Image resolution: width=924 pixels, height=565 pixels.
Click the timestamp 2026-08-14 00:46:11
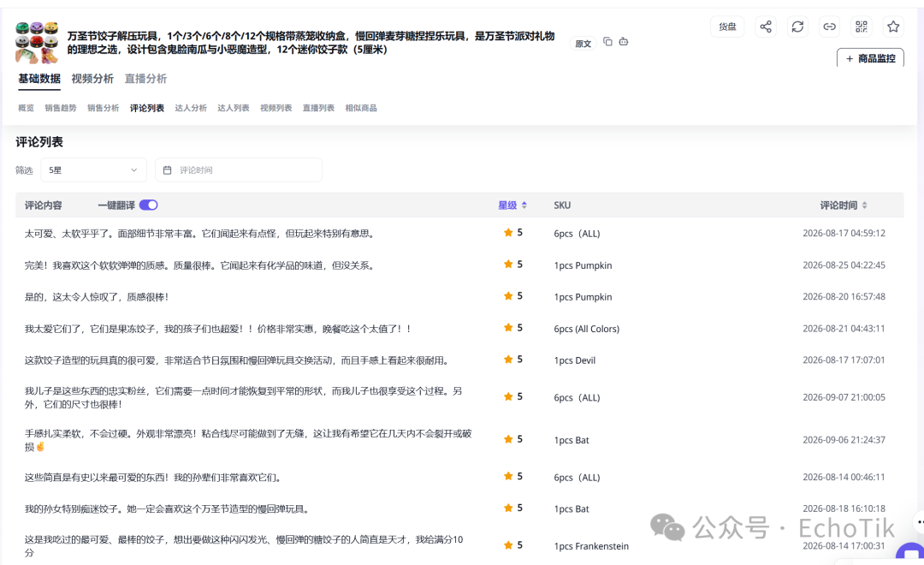click(x=844, y=477)
